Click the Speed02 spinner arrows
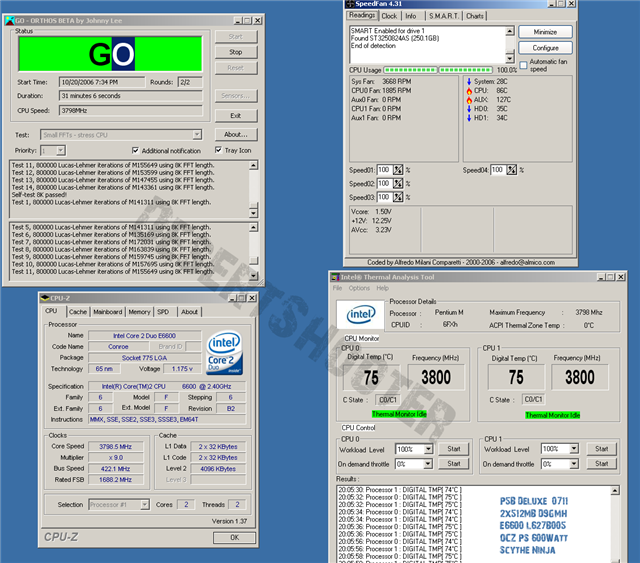Screen dimensions: 640x563 coord(398,183)
